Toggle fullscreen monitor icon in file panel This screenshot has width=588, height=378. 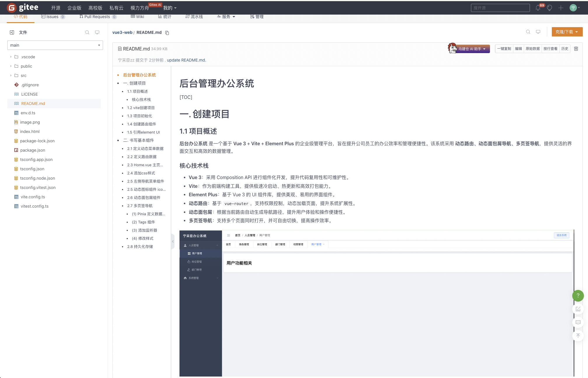[x=97, y=32]
